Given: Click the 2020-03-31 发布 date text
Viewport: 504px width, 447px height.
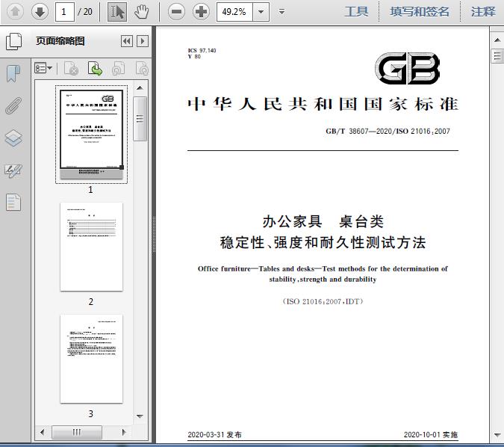Looking at the screenshot, I should click(214, 435).
